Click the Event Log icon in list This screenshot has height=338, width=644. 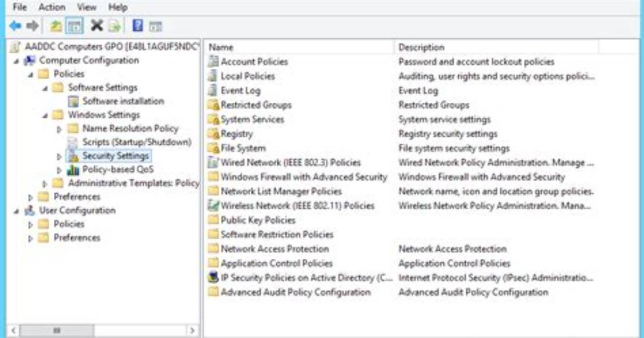click(x=213, y=90)
